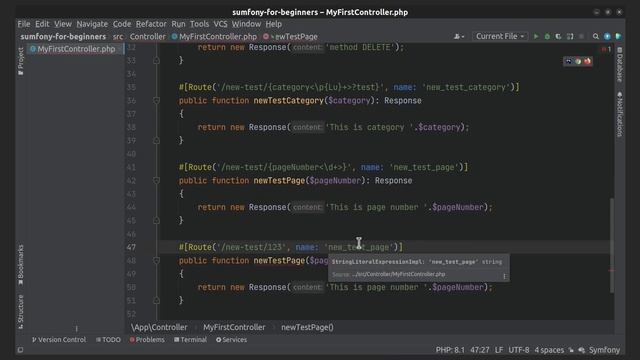This screenshot has height=360, width=640.
Task: Open page in Chrome browser icon
Action: [x=578, y=62]
